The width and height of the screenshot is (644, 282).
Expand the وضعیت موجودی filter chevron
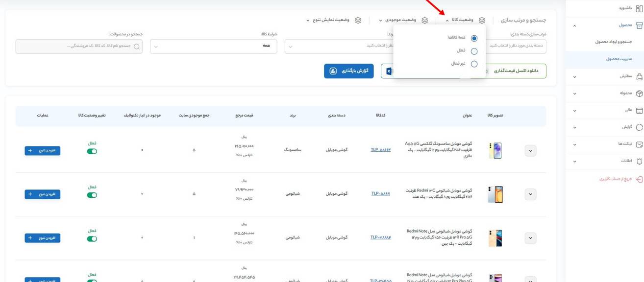click(x=380, y=21)
